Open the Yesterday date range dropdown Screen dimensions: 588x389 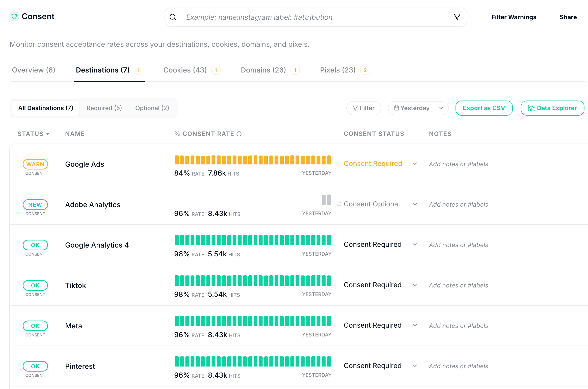[418, 108]
